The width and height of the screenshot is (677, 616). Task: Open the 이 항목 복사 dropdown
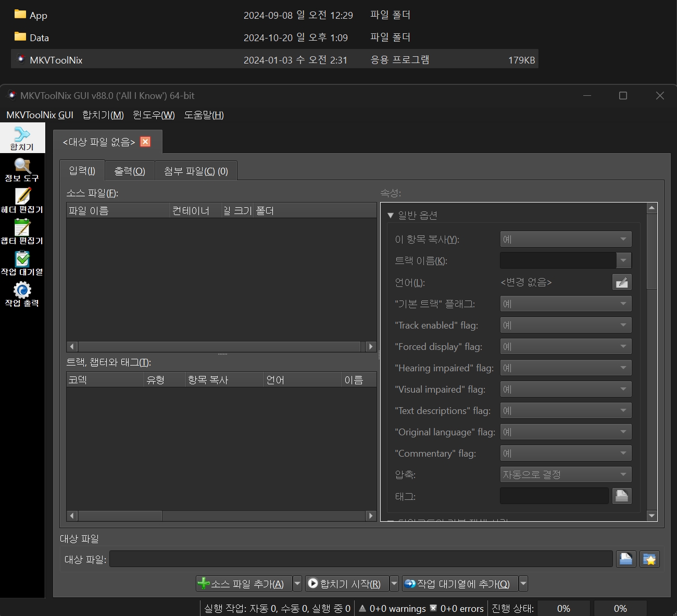(566, 239)
